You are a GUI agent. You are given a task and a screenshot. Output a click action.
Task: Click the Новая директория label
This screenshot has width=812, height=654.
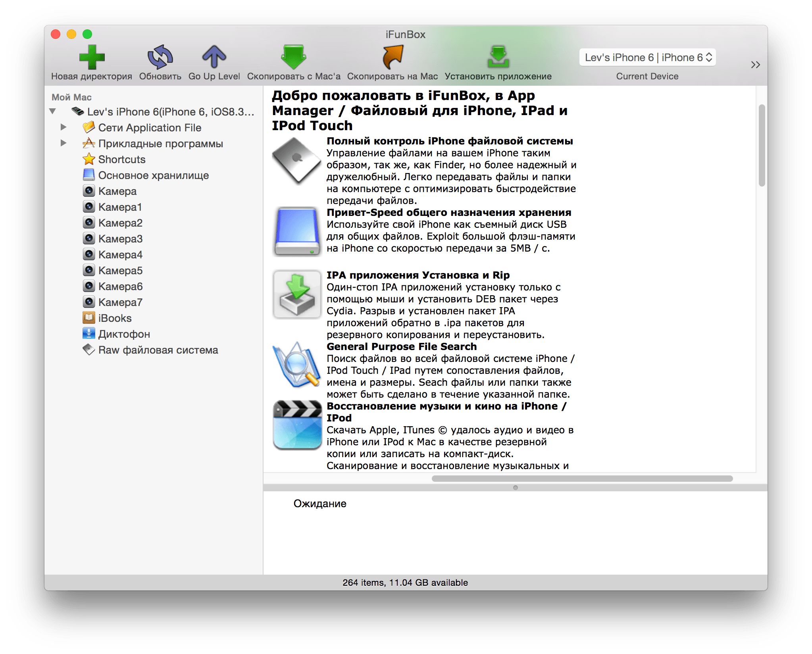tap(92, 76)
